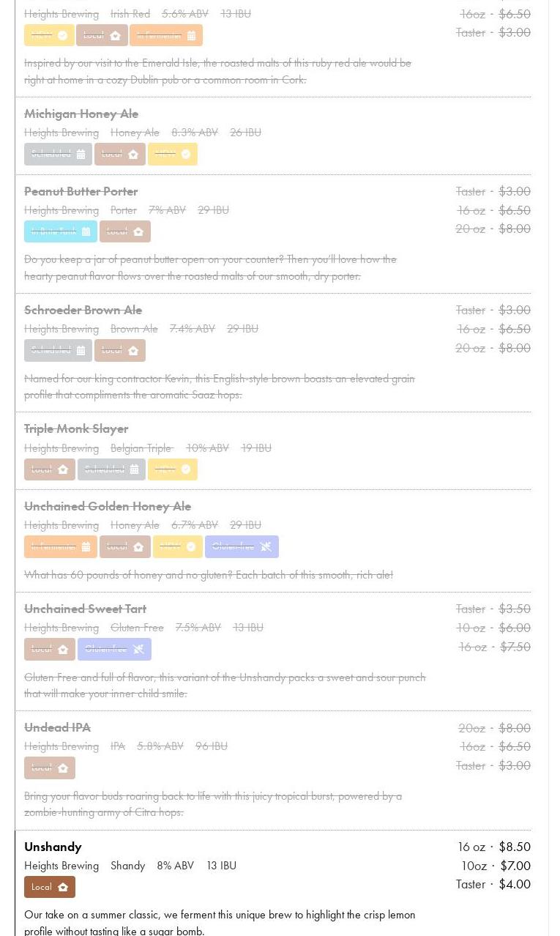Select the Michigan Honey Ale heading

[x=81, y=114]
